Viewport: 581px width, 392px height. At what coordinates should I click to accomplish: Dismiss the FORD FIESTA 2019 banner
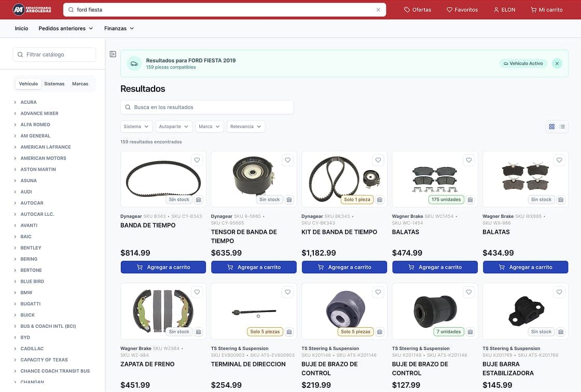pos(557,63)
